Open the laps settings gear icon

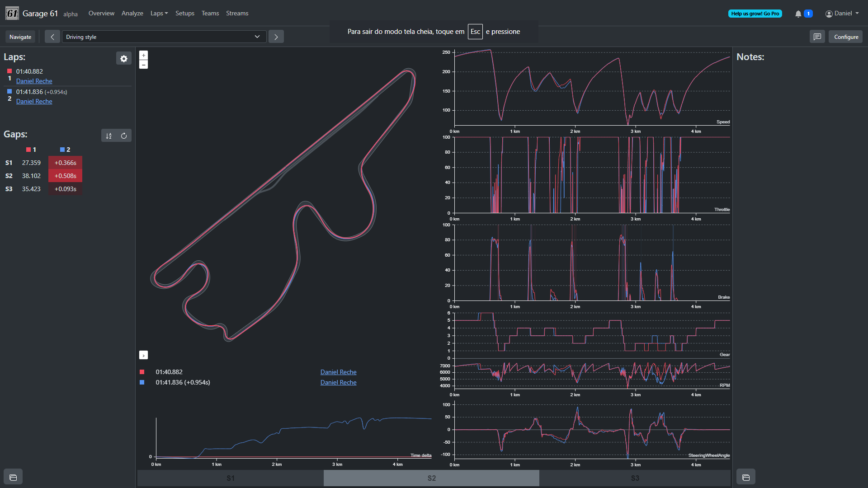pyautogui.click(x=123, y=58)
